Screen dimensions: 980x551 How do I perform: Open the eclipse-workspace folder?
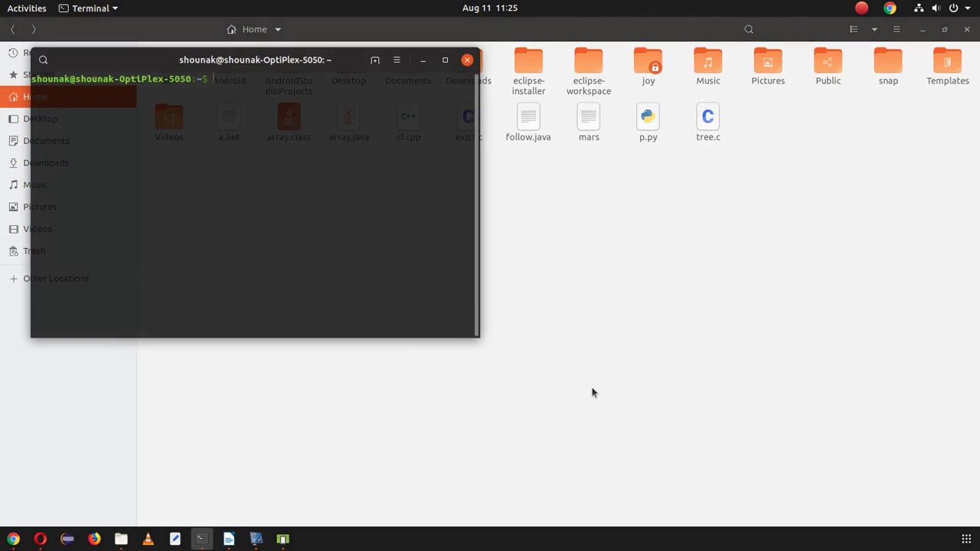tap(589, 71)
